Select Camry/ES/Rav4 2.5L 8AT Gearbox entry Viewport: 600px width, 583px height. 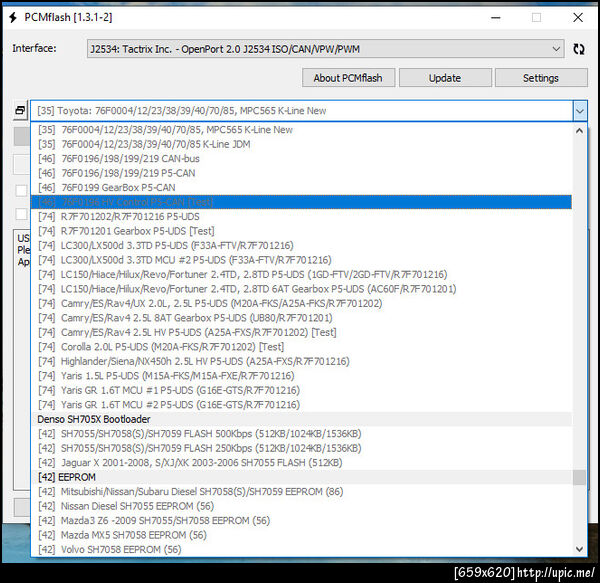tap(301, 318)
